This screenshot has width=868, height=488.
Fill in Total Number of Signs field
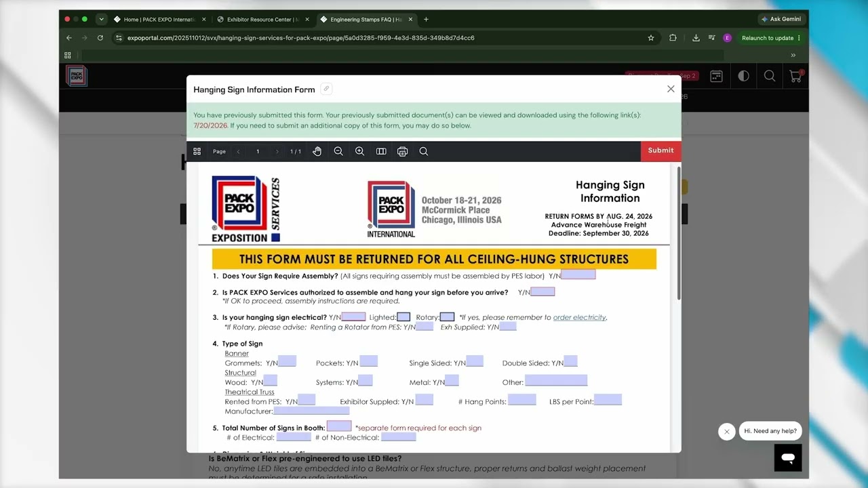click(x=339, y=426)
